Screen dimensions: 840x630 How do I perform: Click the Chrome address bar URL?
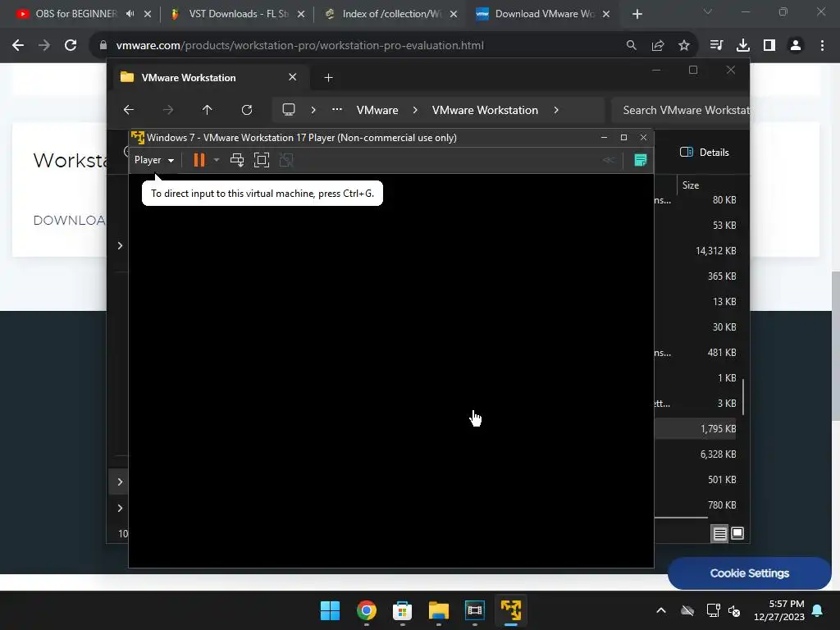pyautogui.click(x=300, y=46)
